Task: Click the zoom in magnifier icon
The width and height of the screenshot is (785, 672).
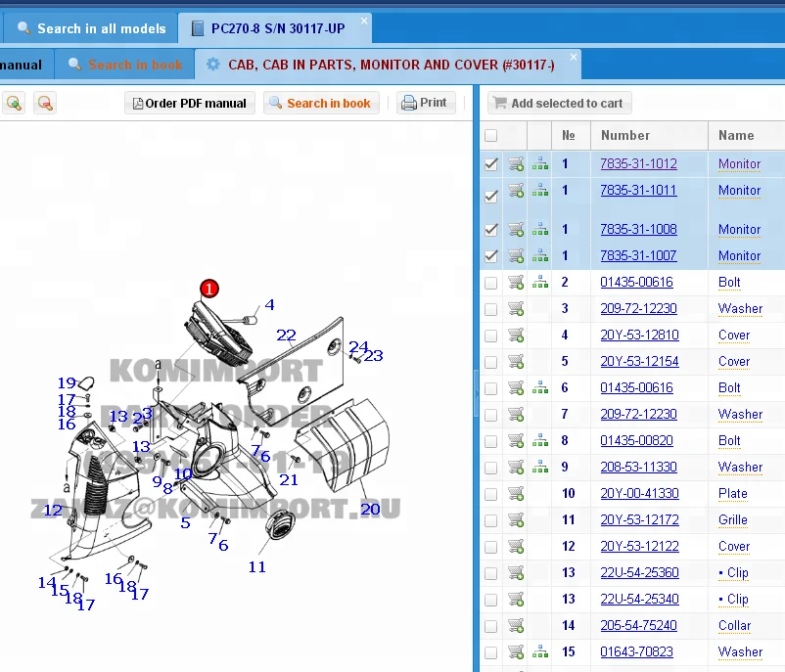Action: pos(14,103)
